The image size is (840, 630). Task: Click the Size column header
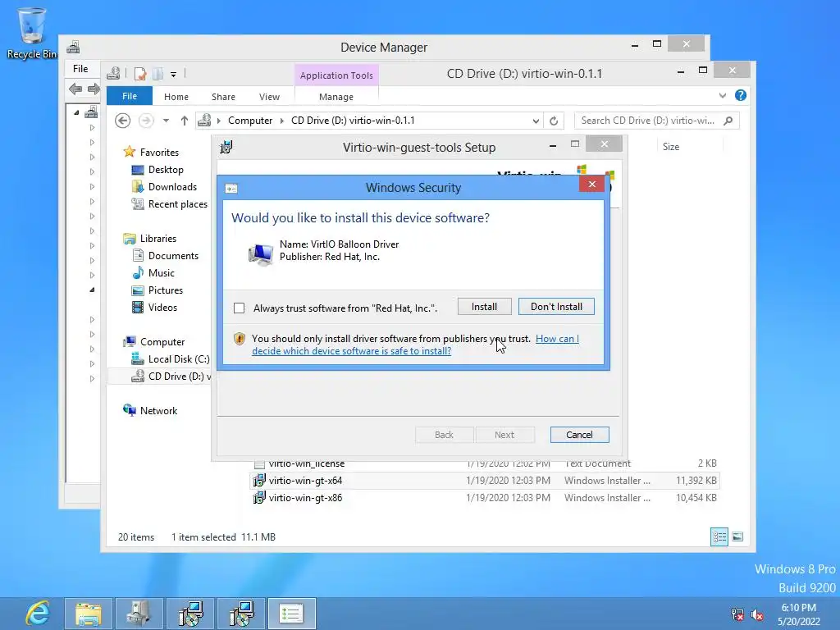coord(690,147)
